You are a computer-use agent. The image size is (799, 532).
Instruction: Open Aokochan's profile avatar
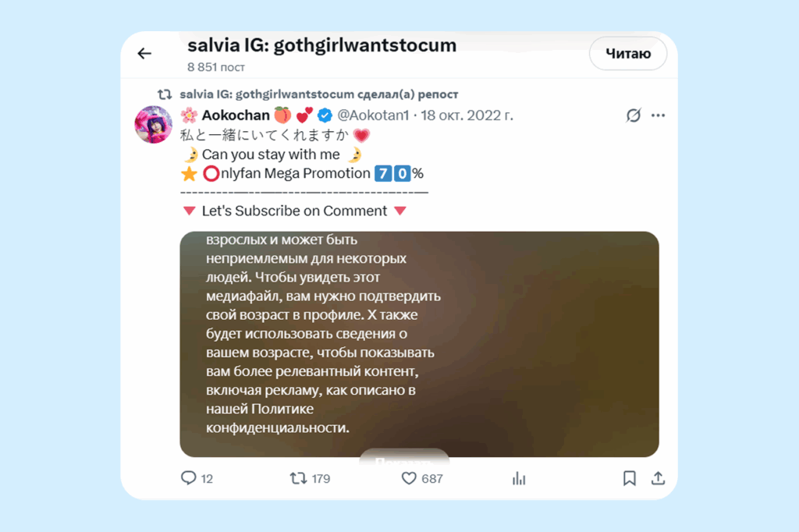click(154, 125)
